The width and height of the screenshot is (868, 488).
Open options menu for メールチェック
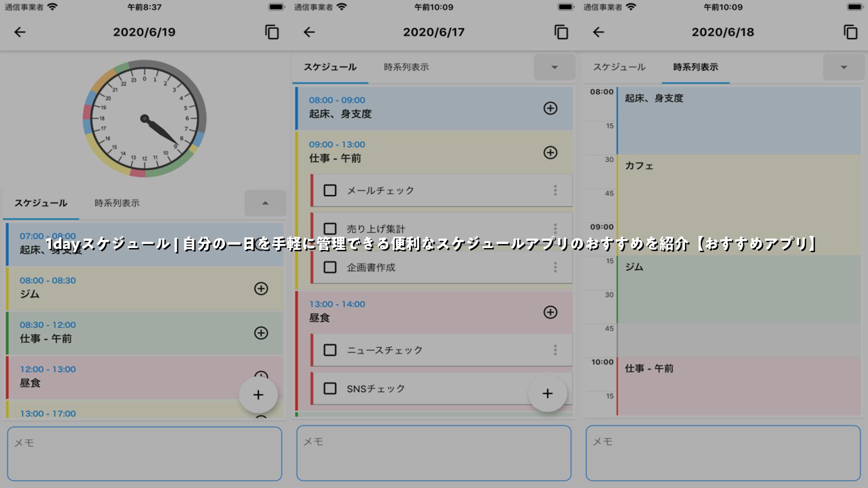coord(555,190)
